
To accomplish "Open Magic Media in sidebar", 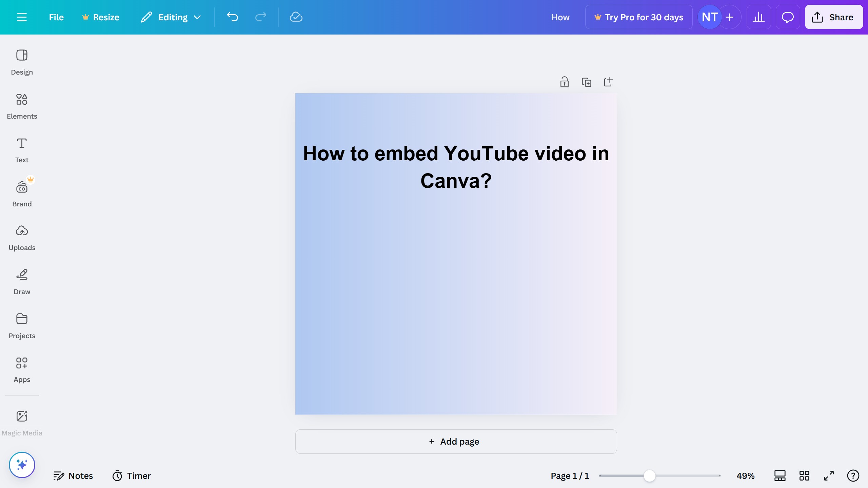I will tap(22, 422).
